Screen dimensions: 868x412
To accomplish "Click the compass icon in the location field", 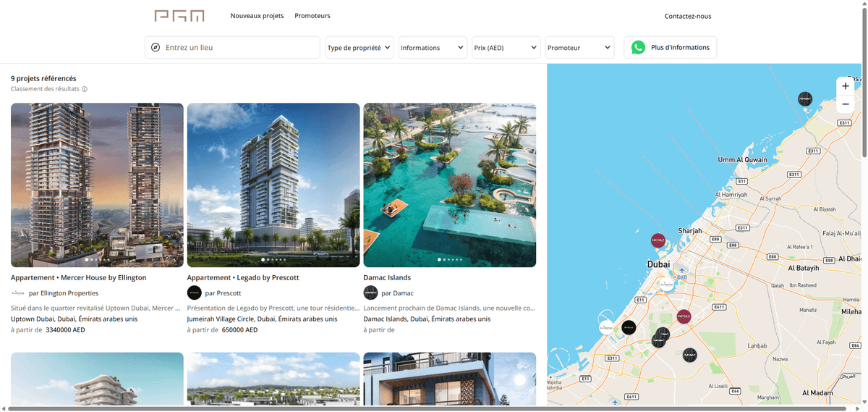I will (x=156, y=48).
